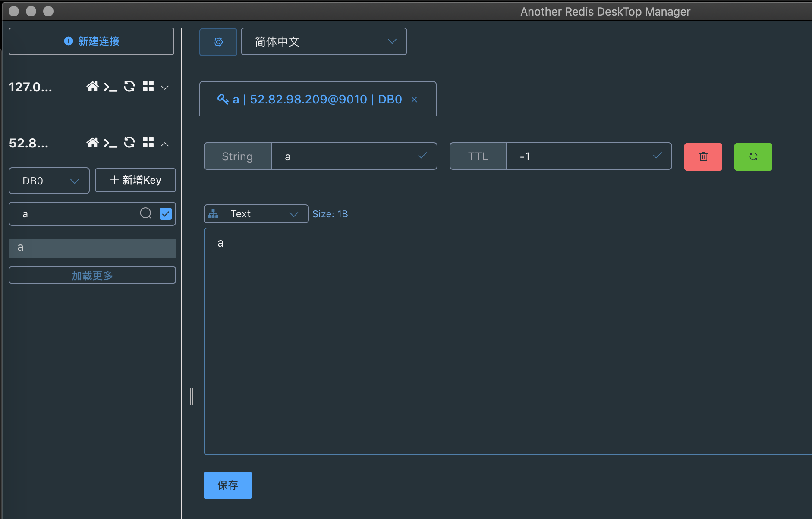Delete the key with red trash button
Image resolution: width=812 pixels, height=519 pixels.
(x=703, y=157)
